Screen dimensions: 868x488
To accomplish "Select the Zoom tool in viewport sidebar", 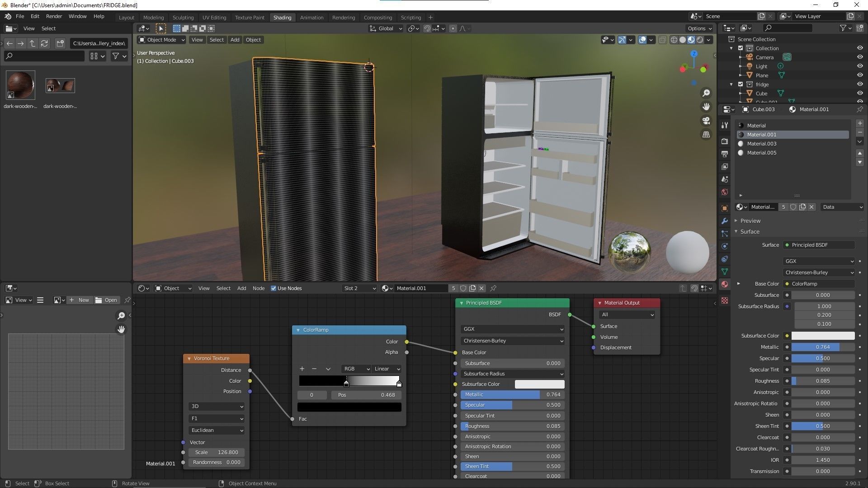I will coord(707,93).
